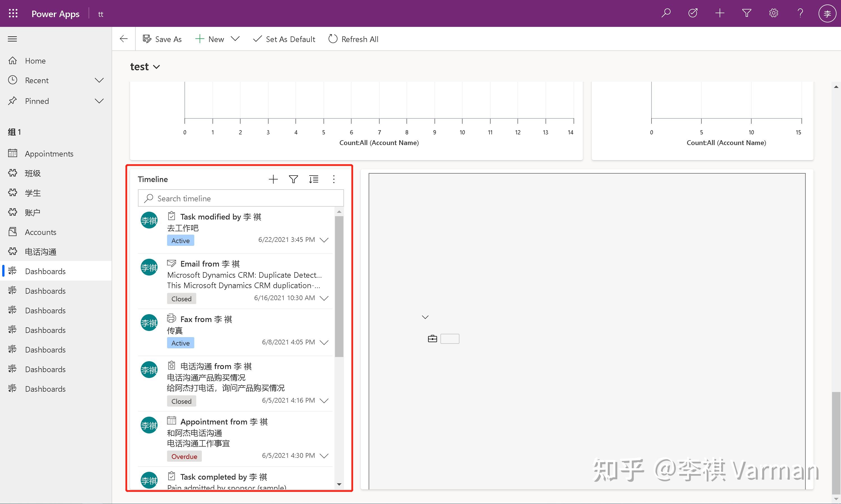This screenshot has width=841, height=504.
Task: Expand the Pinned section chevron
Action: 99,101
